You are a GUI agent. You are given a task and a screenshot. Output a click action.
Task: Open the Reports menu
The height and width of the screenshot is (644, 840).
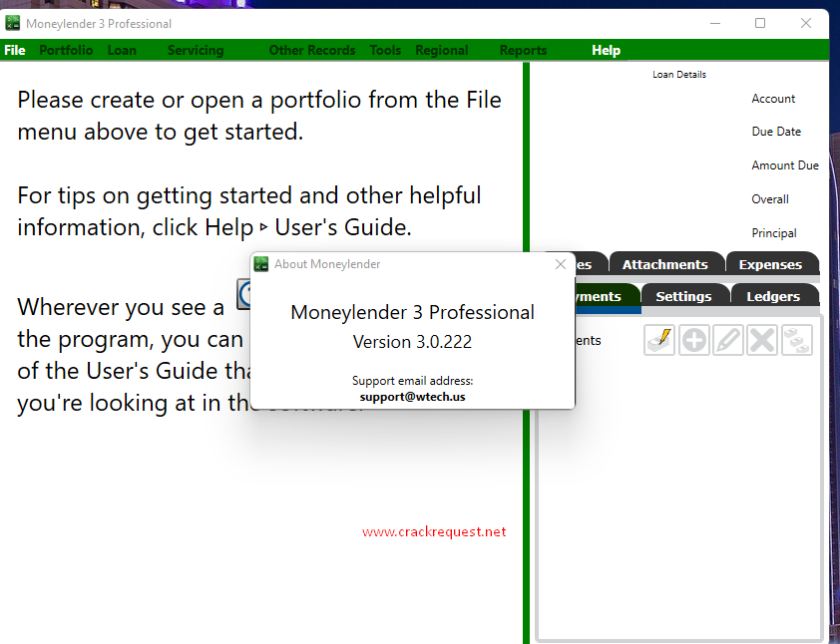click(x=523, y=50)
